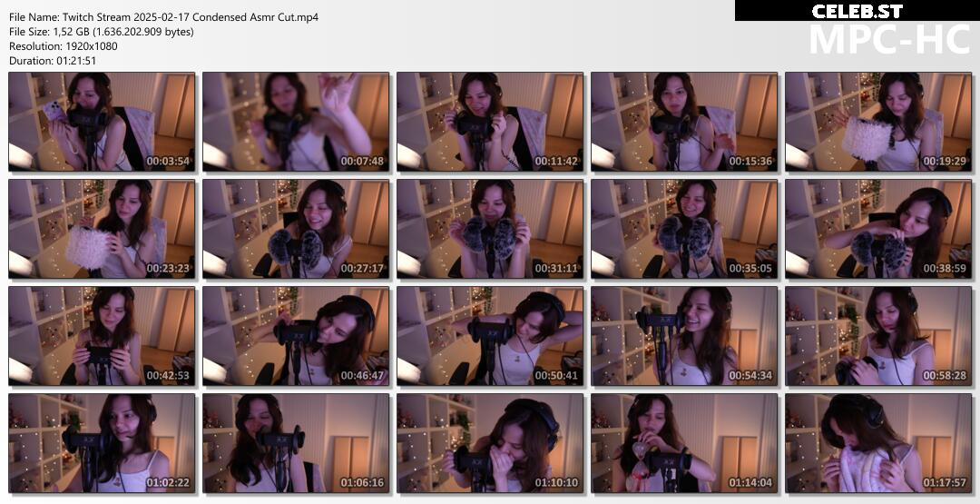The image size is (980, 504).
Task: Select the thumbnail at 00:31:11
Action: pyautogui.click(x=490, y=229)
